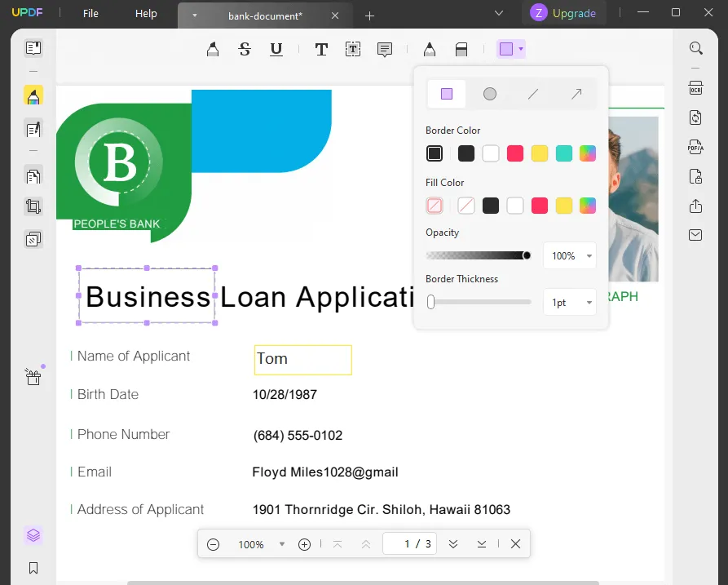Open the Share file icon
The width and height of the screenshot is (728, 585).
695,206
